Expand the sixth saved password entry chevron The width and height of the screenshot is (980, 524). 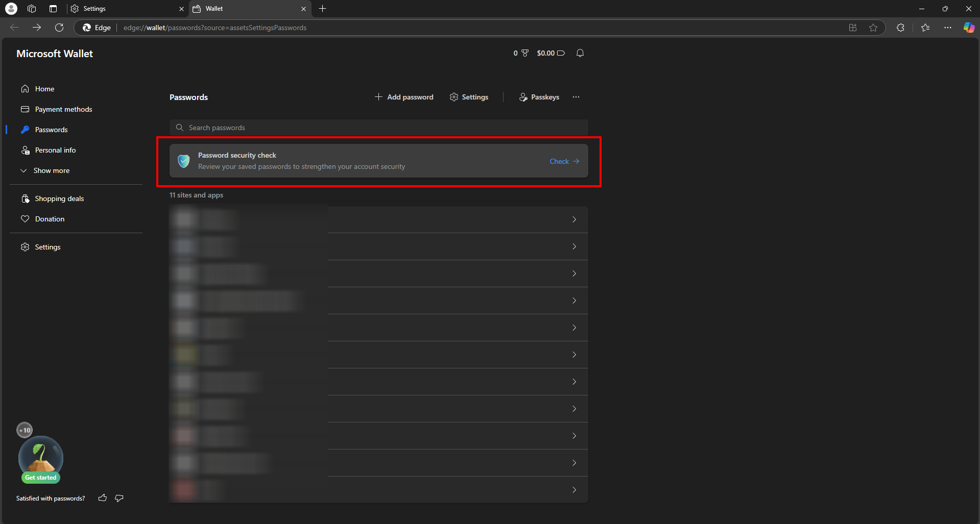point(575,355)
